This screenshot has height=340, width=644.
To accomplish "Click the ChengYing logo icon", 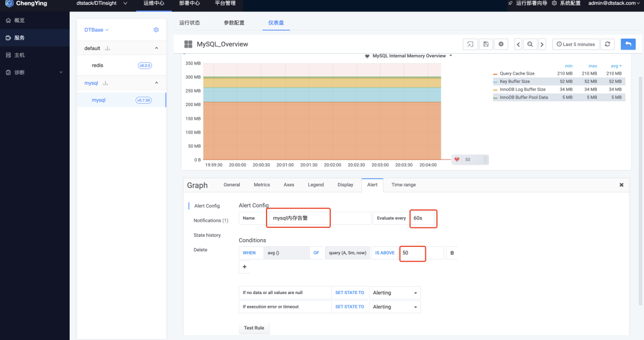I will 9,4.
